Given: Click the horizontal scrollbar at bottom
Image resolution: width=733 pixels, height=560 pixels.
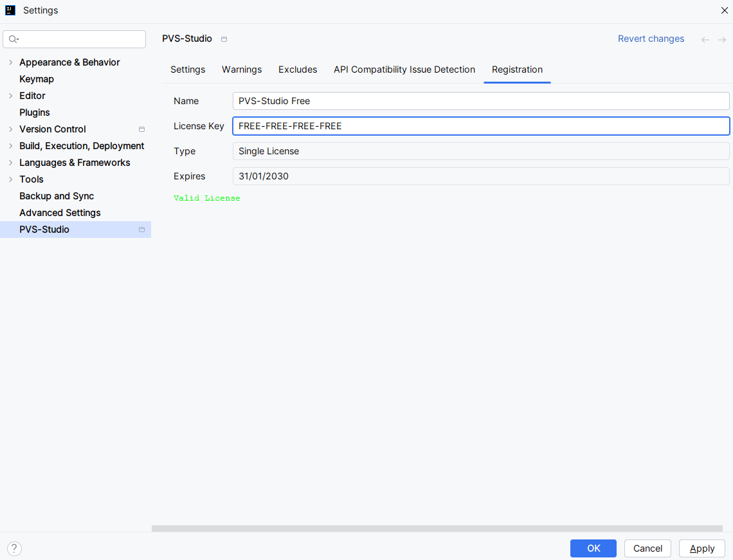Looking at the screenshot, I should point(437,528).
